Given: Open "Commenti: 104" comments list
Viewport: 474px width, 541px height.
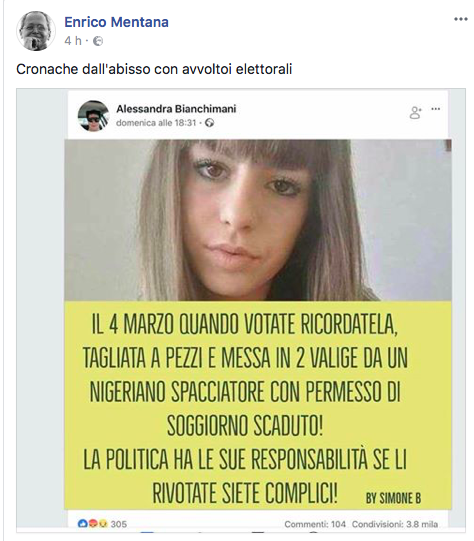Looking at the screenshot, I should pyautogui.click(x=315, y=524).
